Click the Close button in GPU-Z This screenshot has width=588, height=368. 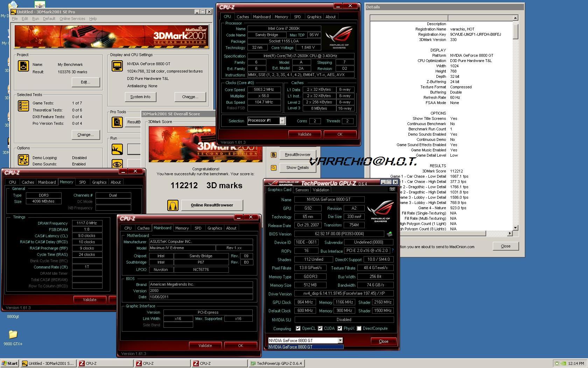[384, 341]
